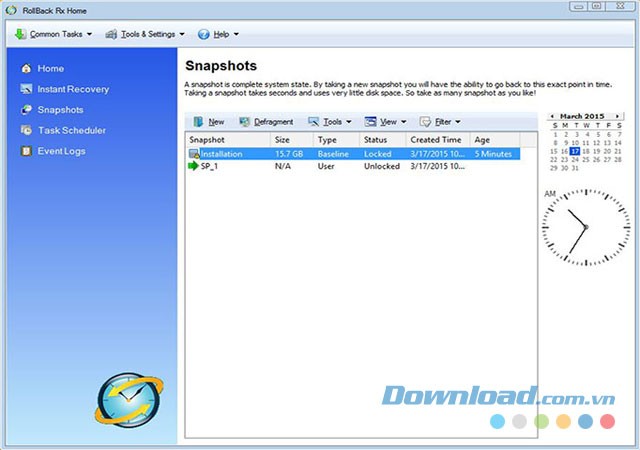Image resolution: width=640 pixels, height=450 pixels.
Task: Open Instant Recovery from the sidebar
Action: tap(26, 90)
